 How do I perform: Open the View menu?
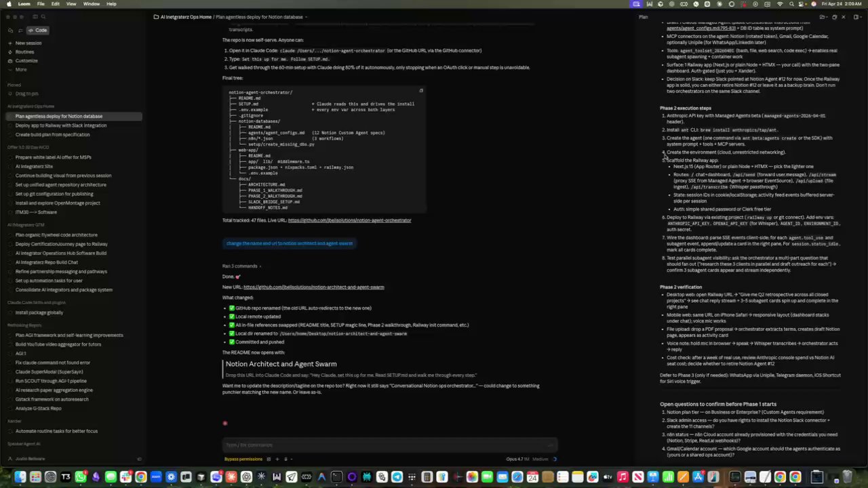click(71, 4)
